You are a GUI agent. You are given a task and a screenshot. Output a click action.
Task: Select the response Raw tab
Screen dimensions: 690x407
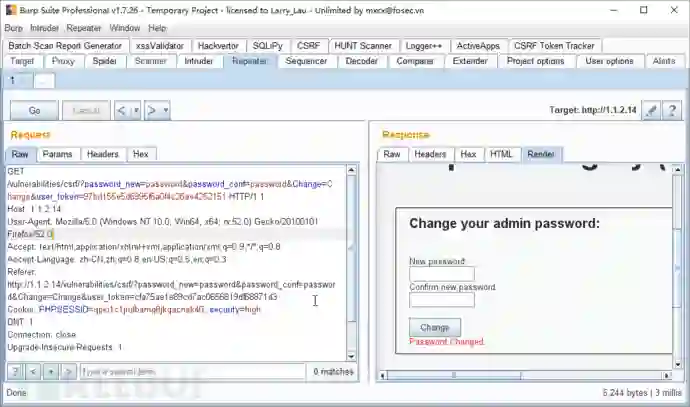click(x=392, y=154)
